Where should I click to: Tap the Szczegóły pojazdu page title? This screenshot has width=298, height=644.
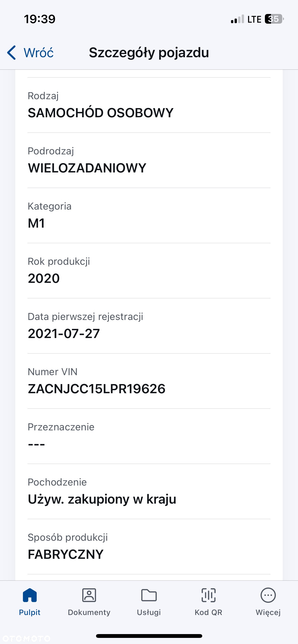click(x=149, y=53)
